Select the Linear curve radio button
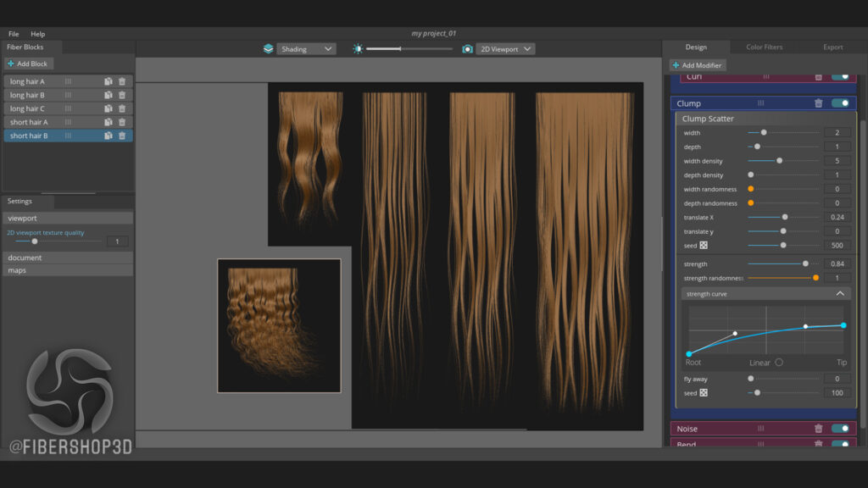Image resolution: width=868 pixels, height=488 pixels. point(779,363)
